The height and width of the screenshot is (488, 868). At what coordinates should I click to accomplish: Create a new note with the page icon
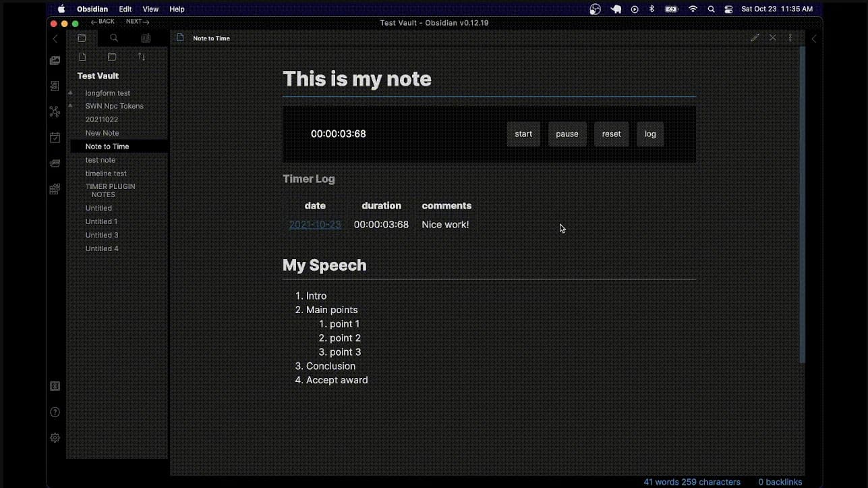click(82, 57)
